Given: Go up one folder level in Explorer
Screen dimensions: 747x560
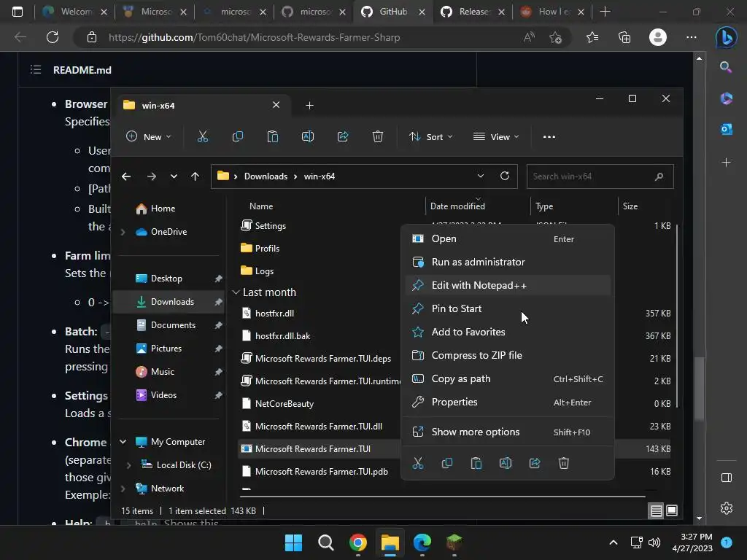Looking at the screenshot, I should coord(195,176).
